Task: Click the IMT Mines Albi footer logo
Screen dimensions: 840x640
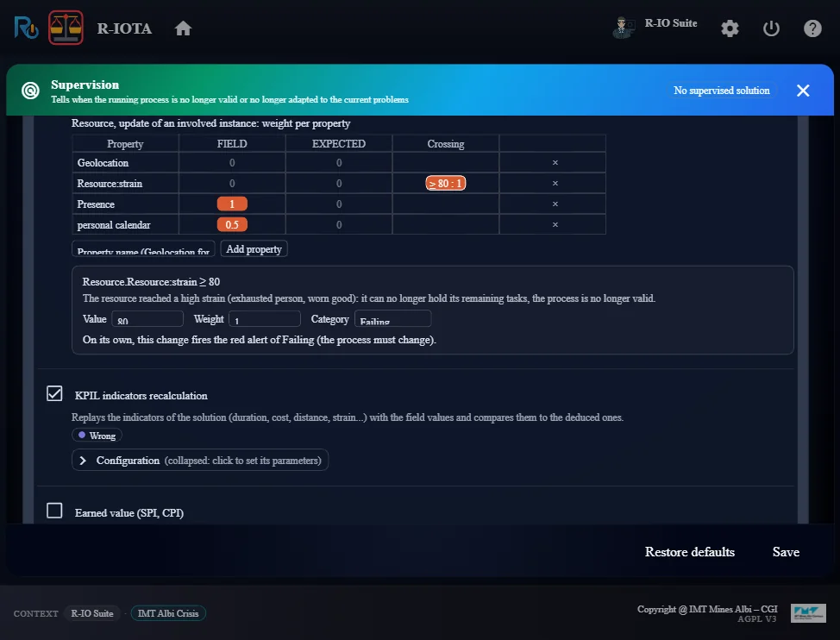Action: pos(808,613)
